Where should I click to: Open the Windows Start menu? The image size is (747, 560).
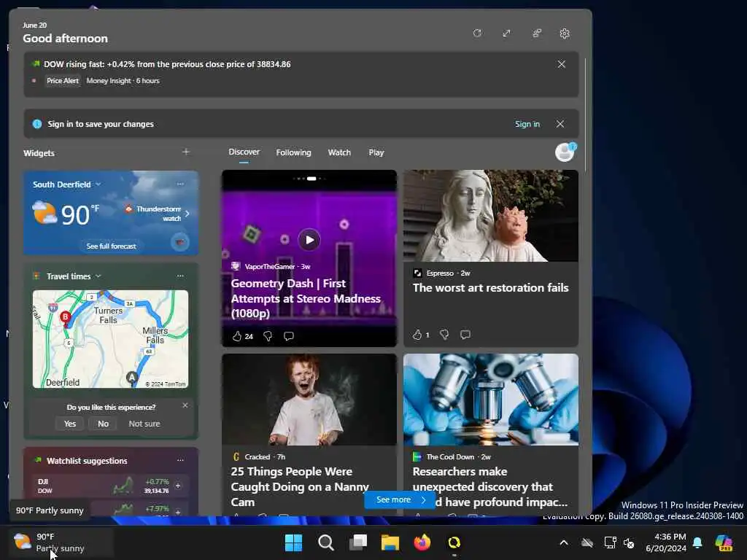click(293, 542)
